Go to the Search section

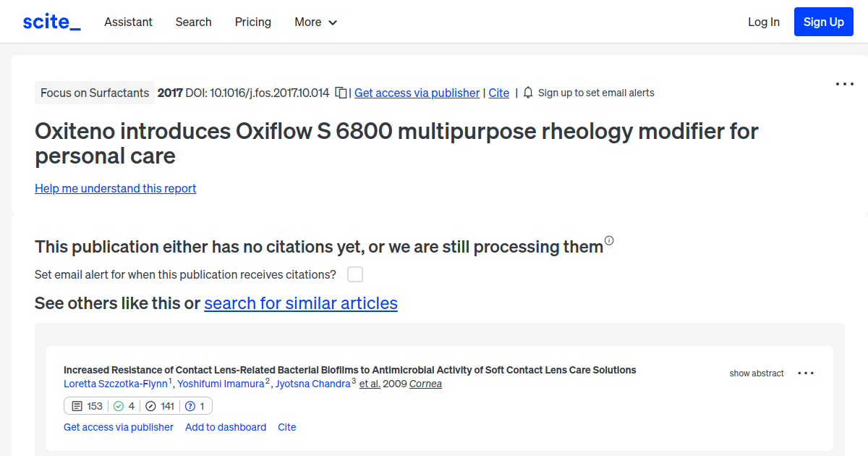click(193, 22)
